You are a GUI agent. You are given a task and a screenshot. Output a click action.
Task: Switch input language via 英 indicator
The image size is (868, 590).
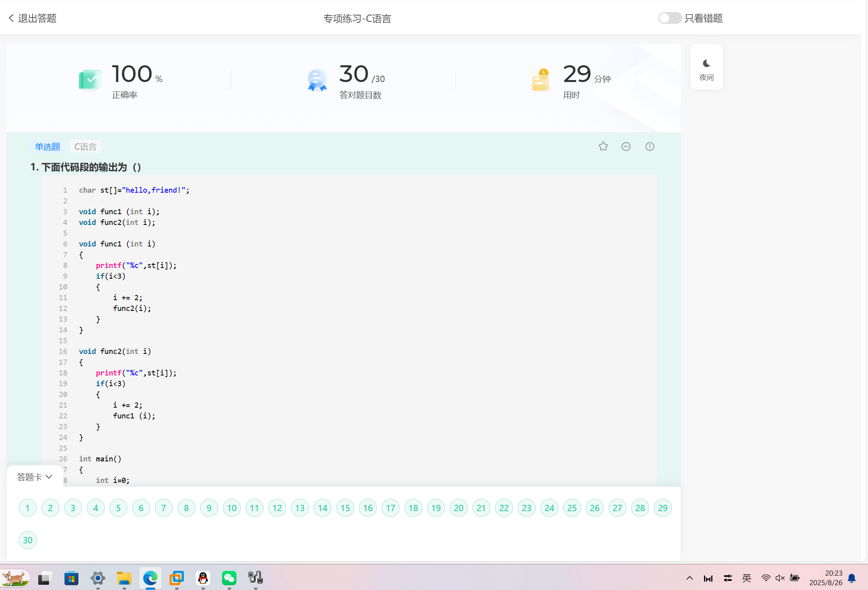pyautogui.click(x=747, y=578)
